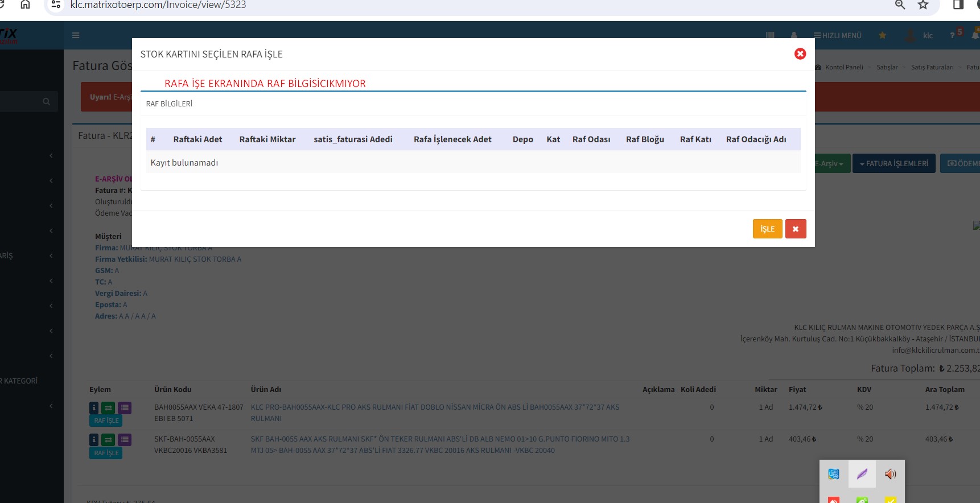
Task: Click the sidebar search magnifier icon
Action: click(x=46, y=101)
